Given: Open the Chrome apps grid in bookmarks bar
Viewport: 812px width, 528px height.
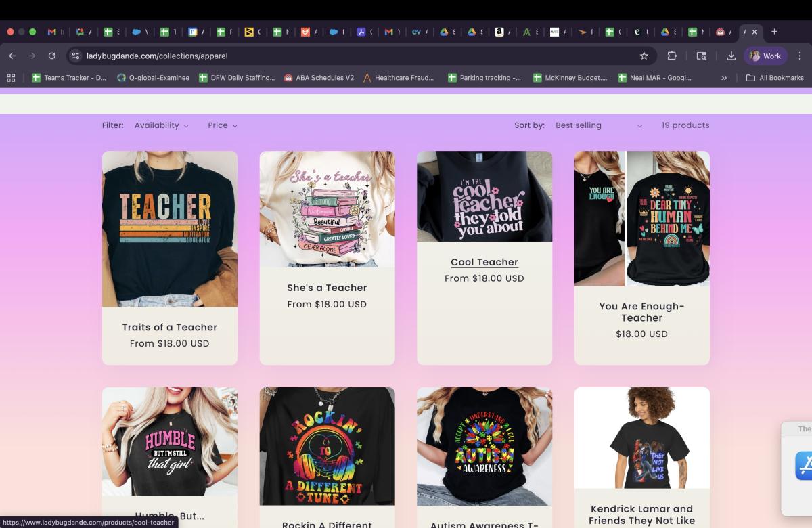Looking at the screenshot, I should 11,78.
